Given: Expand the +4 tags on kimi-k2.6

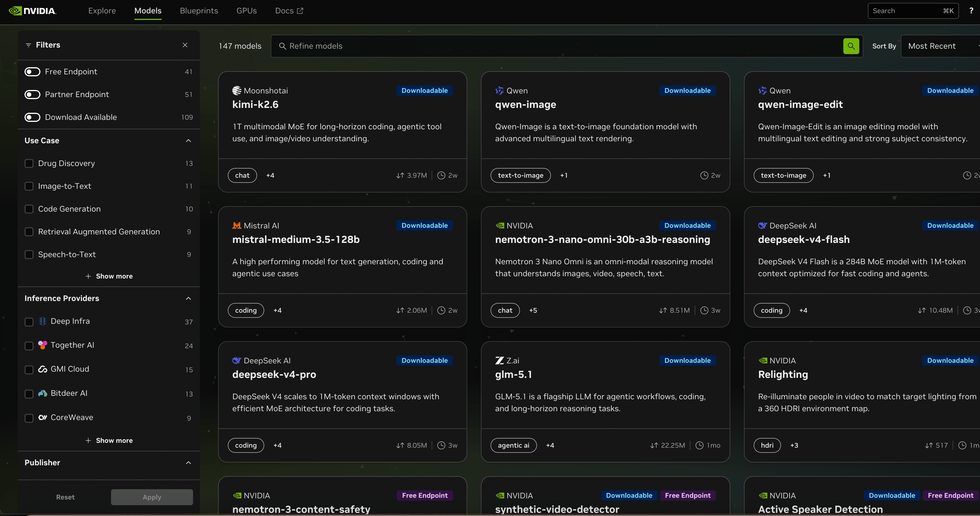Looking at the screenshot, I should (x=270, y=175).
